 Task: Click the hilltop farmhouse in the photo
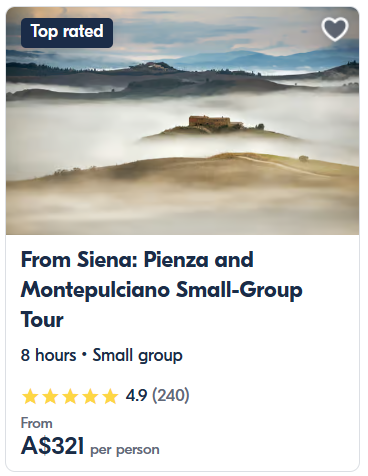[215, 122]
